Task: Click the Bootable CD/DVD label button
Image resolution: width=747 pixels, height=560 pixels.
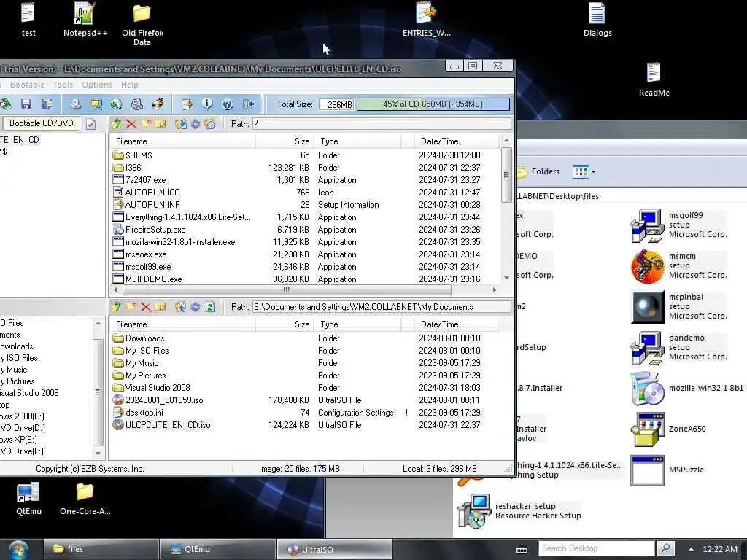Action: (x=41, y=123)
